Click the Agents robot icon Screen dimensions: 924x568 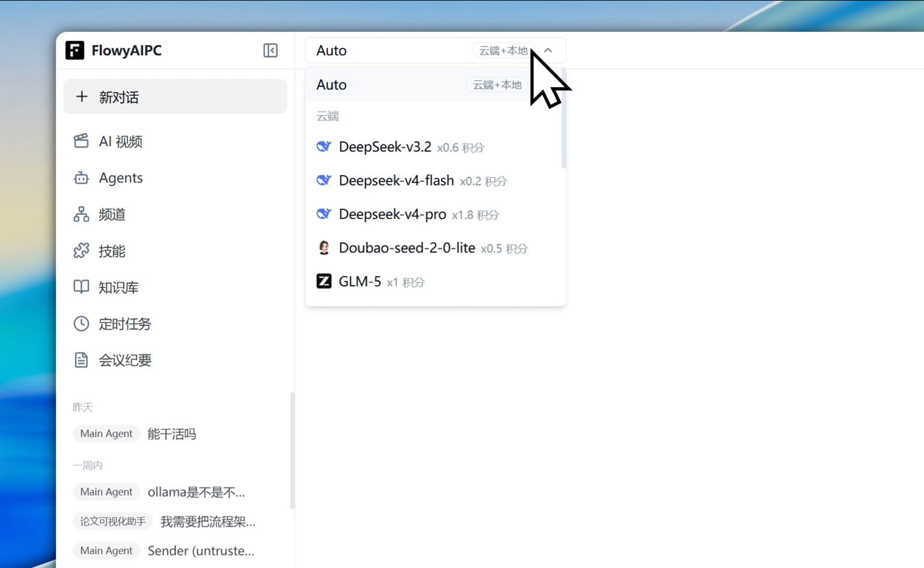81,178
